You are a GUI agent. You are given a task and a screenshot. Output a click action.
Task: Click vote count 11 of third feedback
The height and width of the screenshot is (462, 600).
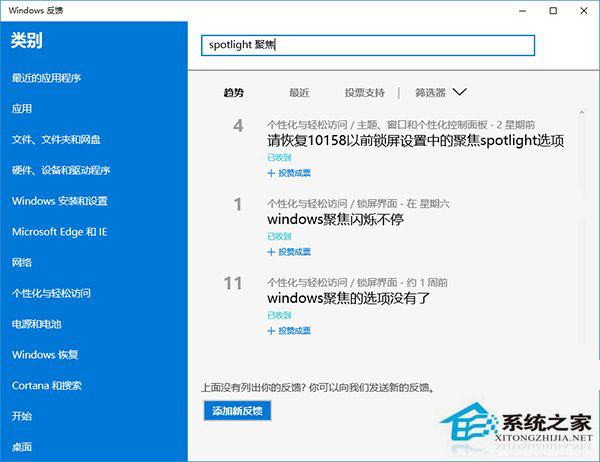[233, 284]
